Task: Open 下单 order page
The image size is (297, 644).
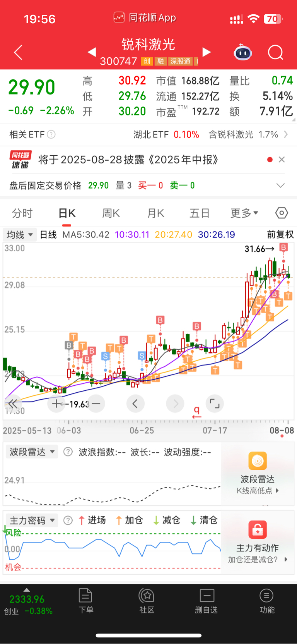Action: [85, 601]
